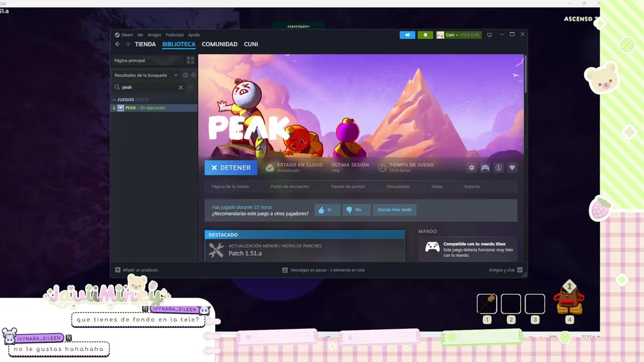The image size is (644, 362).
Task: Click the ready-to-play filter icon
Action: pyautogui.click(x=194, y=75)
